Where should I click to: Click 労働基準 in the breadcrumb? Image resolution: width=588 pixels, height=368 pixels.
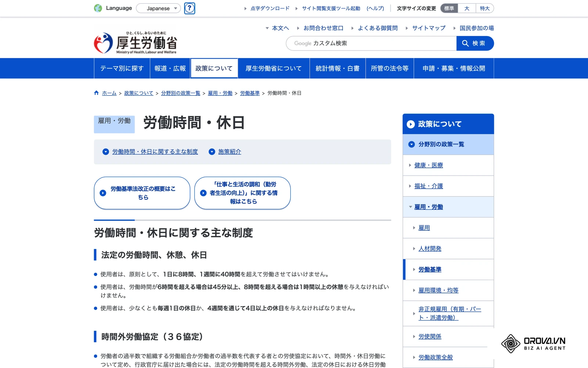coord(250,93)
